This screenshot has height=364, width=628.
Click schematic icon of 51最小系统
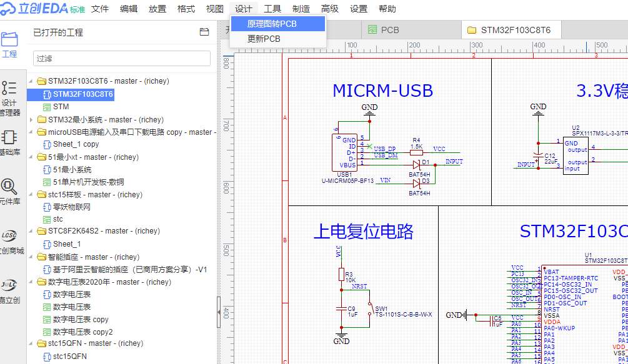click(47, 170)
